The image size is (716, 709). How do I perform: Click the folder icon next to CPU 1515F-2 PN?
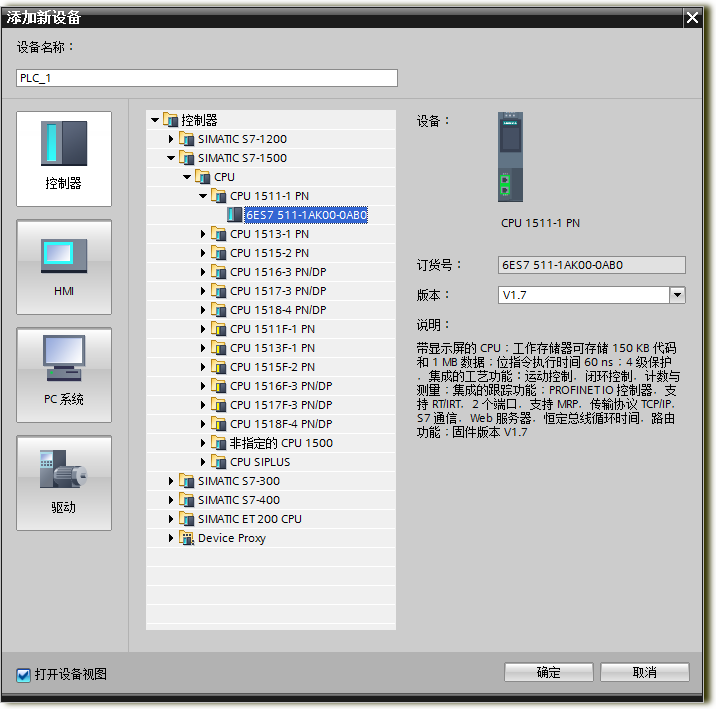[218, 367]
